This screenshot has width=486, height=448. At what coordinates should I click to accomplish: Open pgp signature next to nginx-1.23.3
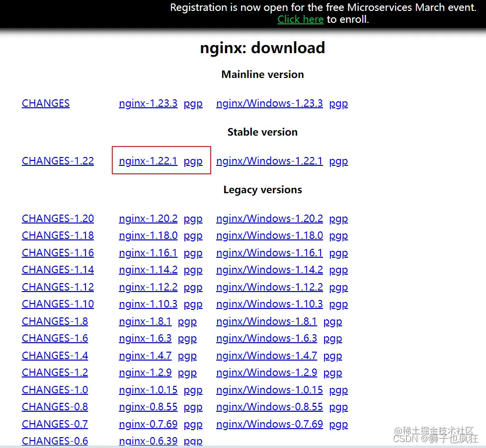point(193,104)
